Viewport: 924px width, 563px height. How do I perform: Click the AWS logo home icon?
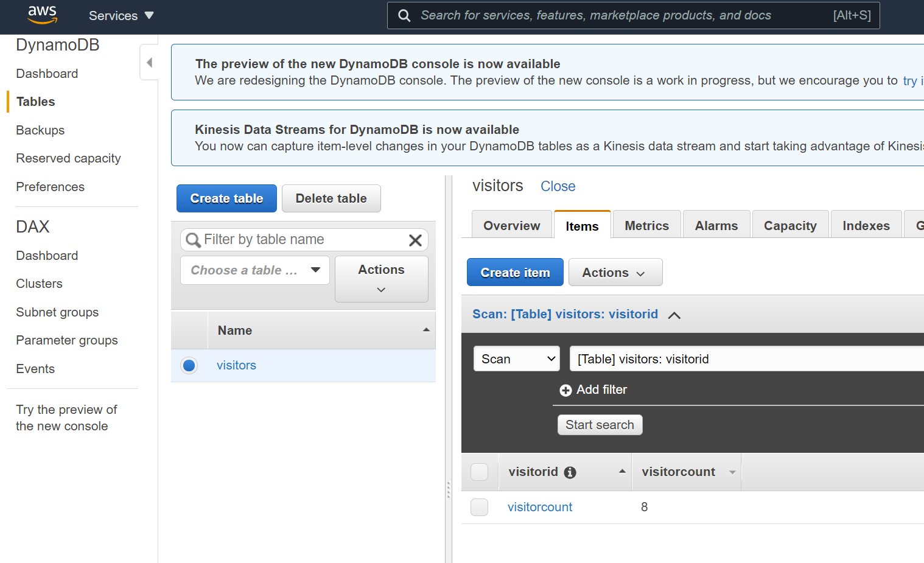[x=42, y=15]
